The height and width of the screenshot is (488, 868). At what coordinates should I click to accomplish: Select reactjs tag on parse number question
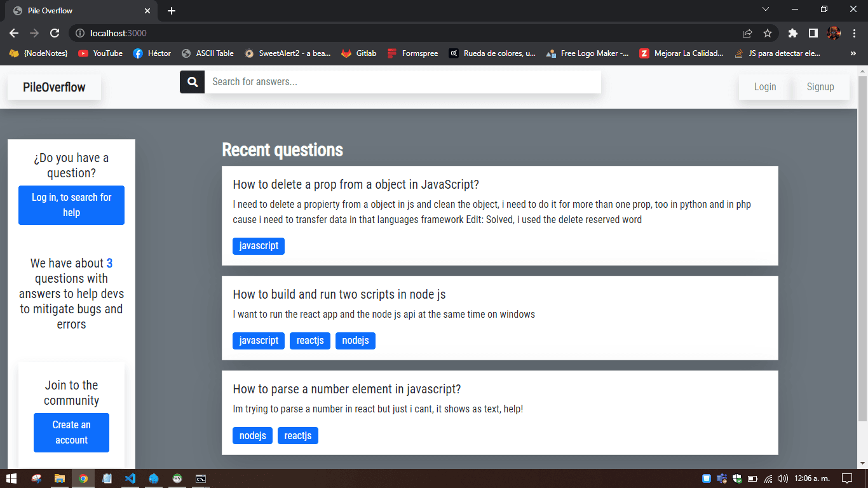click(x=298, y=435)
